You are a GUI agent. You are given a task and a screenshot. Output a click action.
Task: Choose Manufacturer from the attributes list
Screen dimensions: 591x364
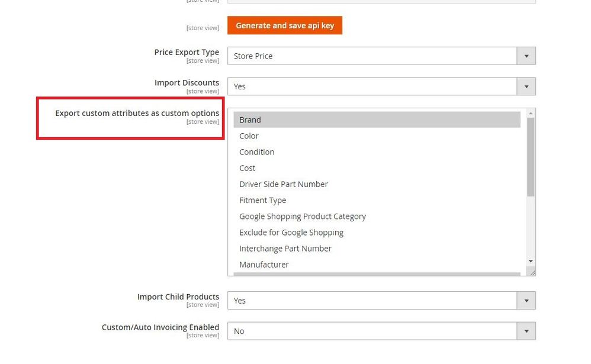click(x=264, y=265)
